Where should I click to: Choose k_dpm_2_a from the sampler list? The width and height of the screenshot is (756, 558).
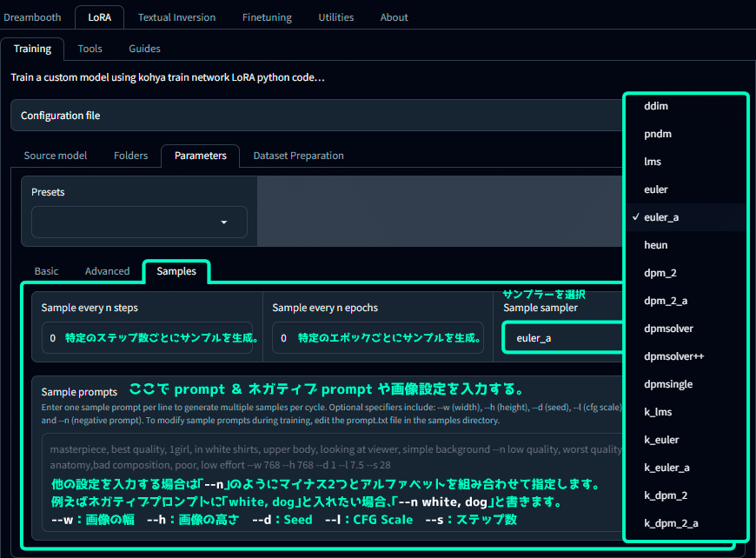(x=686, y=523)
